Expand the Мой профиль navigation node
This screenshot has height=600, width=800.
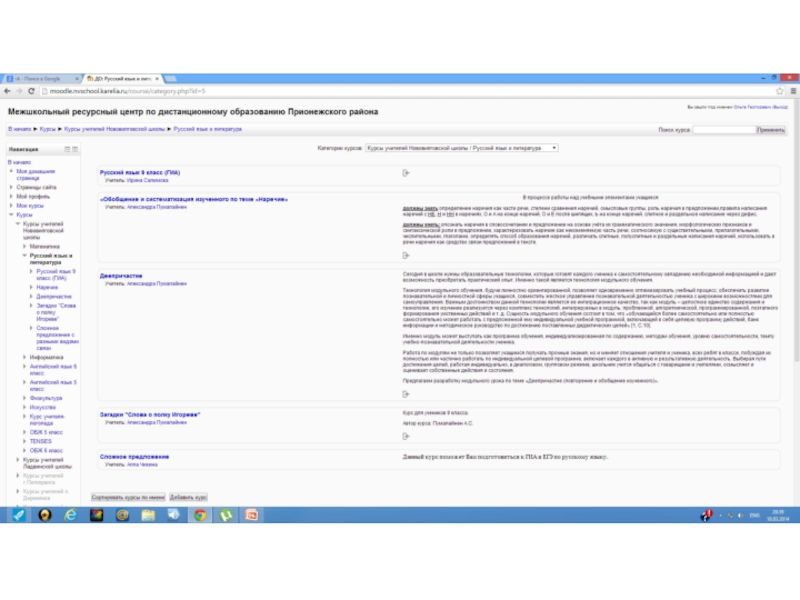(11, 196)
